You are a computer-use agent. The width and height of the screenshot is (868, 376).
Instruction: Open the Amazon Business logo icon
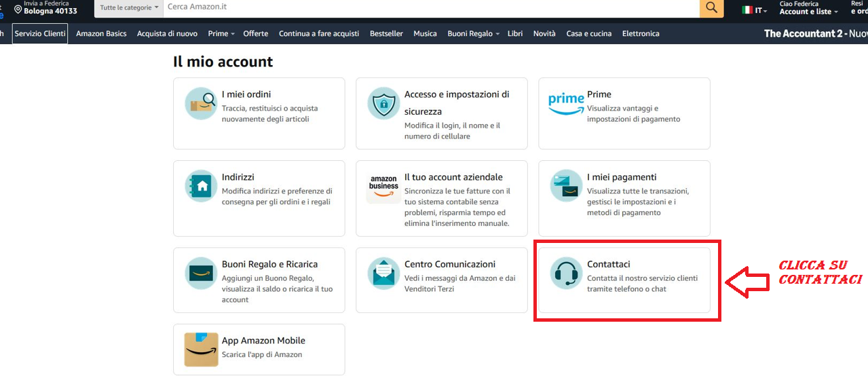(x=383, y=187)
